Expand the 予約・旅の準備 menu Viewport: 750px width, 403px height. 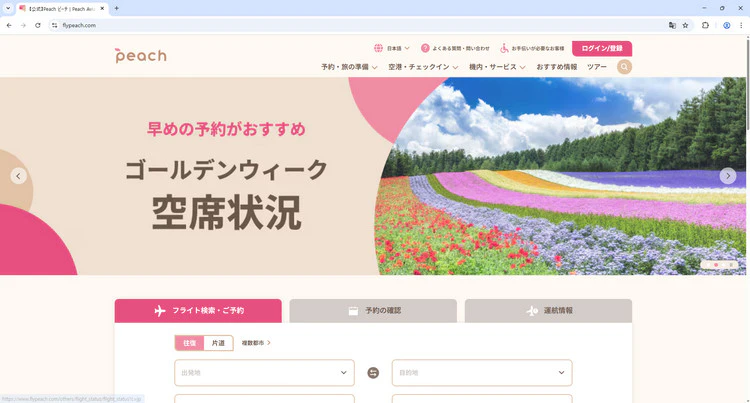[349, 67]
